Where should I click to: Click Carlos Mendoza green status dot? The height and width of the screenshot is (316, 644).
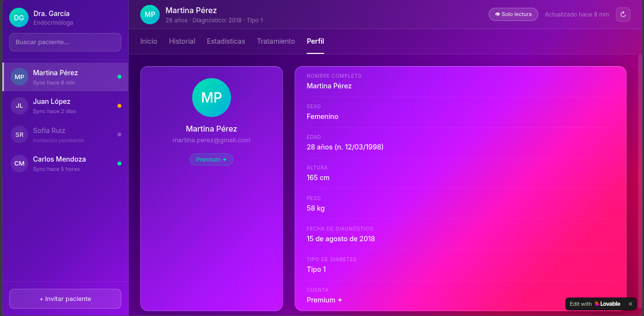pos(119,164)
